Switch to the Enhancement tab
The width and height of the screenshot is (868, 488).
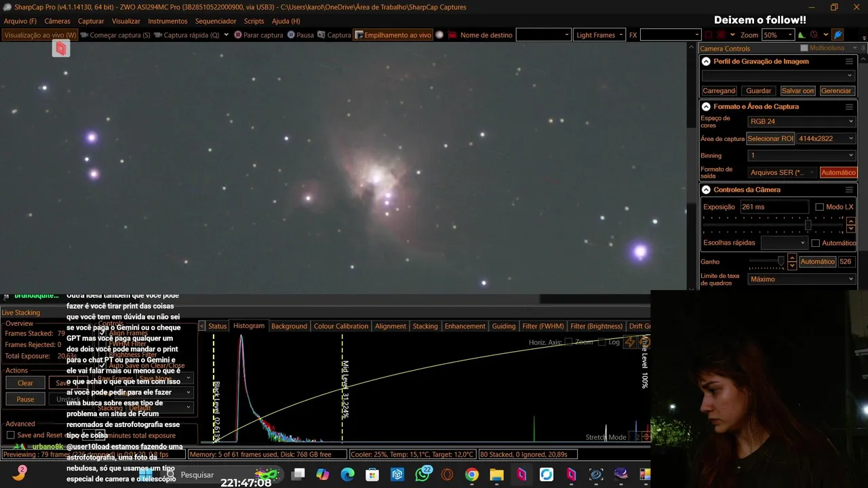465,327
